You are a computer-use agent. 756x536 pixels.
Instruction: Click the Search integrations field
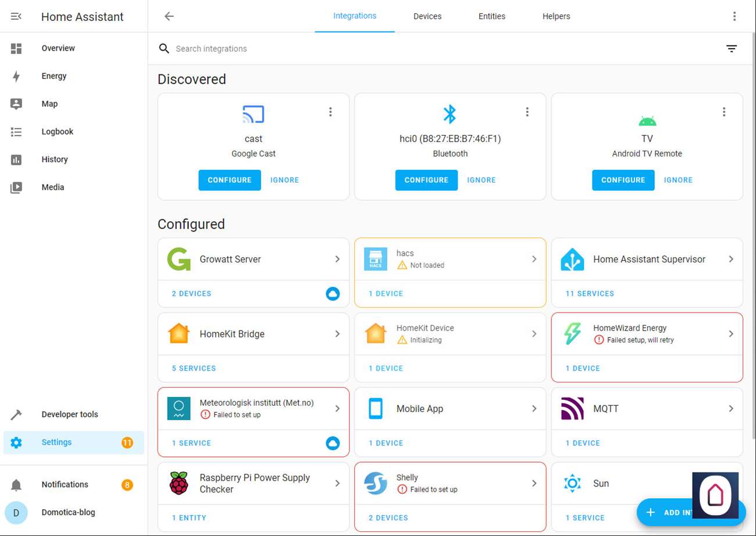click(407, 49)
